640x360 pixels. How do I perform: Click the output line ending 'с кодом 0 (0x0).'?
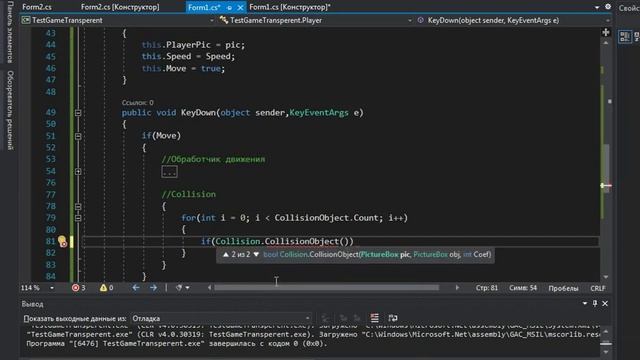coord(177,344)
